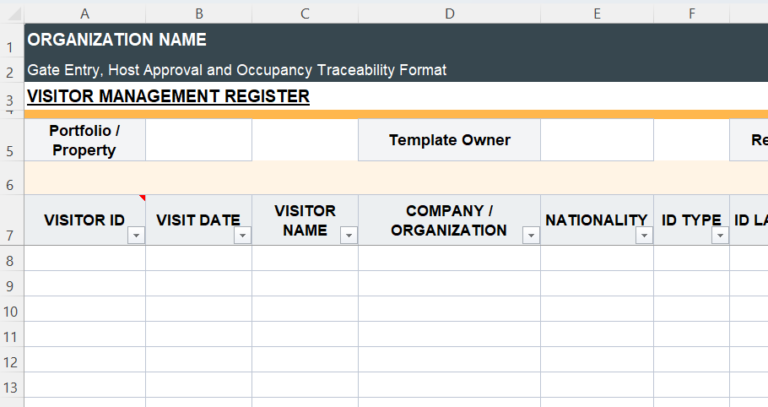Select row 2 header
The width and height of the screenshot is (768, 407).
10,72
